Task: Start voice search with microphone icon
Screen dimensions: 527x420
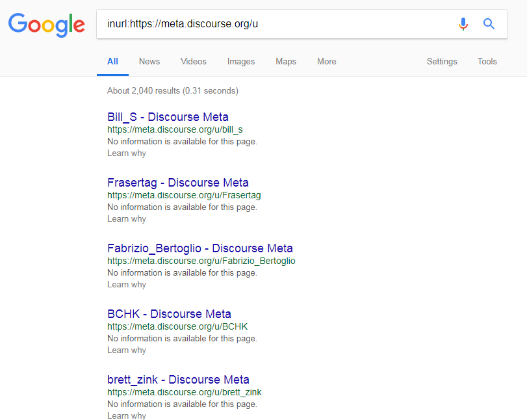Action: (x=463, y=24)
